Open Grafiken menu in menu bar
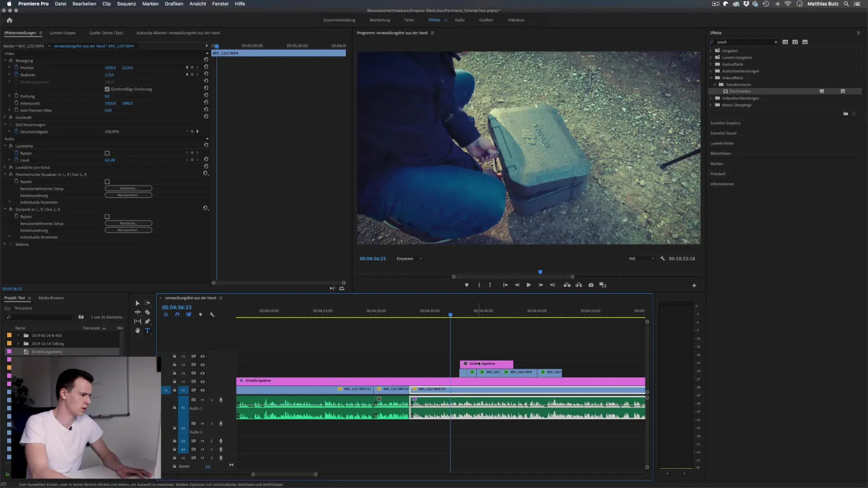The width and height of the screenshot is (868, 488). 174,4
